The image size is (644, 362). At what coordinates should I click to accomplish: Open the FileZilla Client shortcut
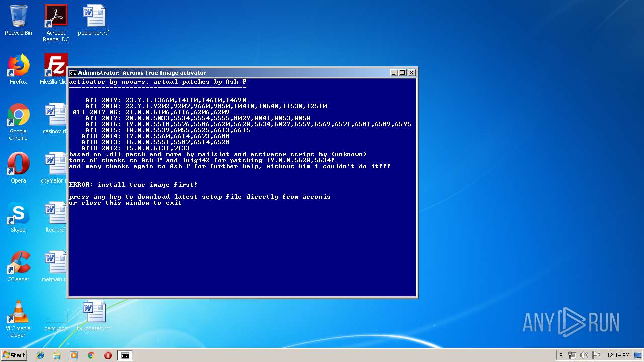pos(54,69)
